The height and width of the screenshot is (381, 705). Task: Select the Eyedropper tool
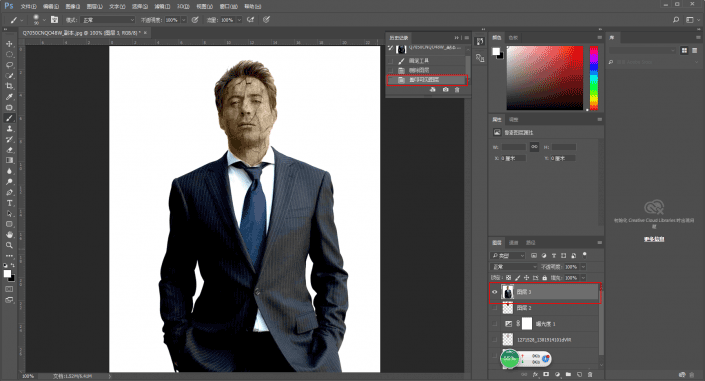(x=9, y=97)
